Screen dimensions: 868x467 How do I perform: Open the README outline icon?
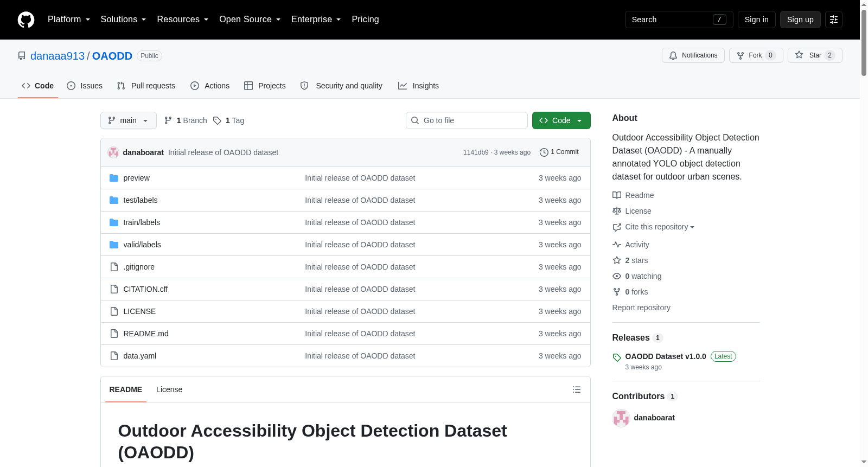tap(577, 389)
